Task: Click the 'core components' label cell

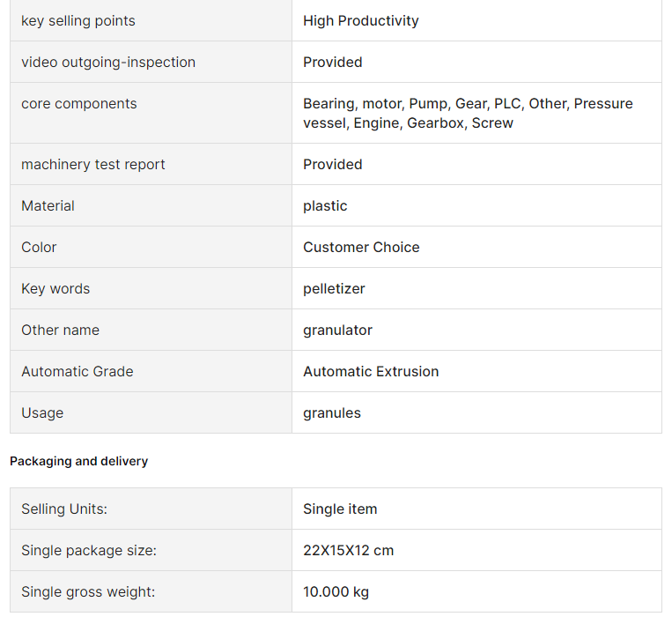Action: click(x=151, y=113)
